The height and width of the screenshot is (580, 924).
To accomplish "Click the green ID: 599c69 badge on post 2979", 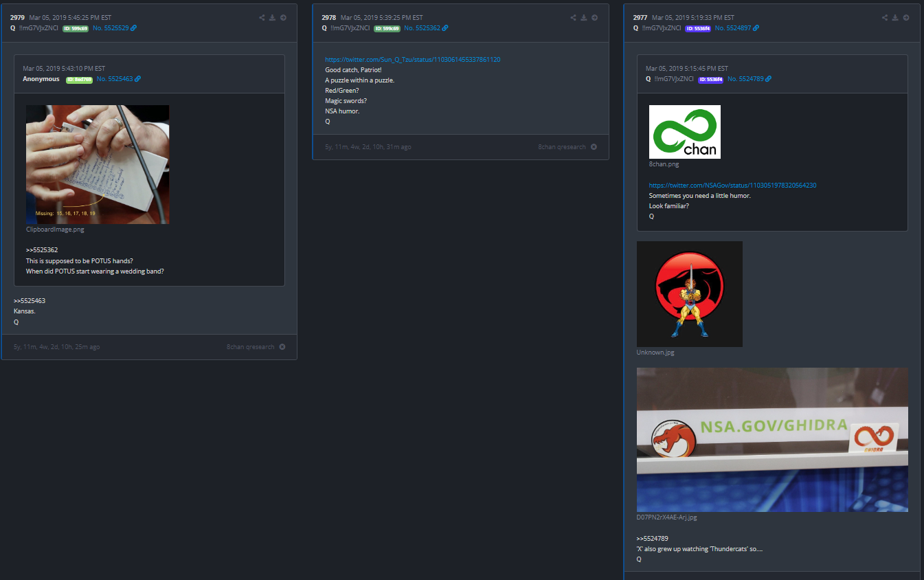I will pos(76,28).
